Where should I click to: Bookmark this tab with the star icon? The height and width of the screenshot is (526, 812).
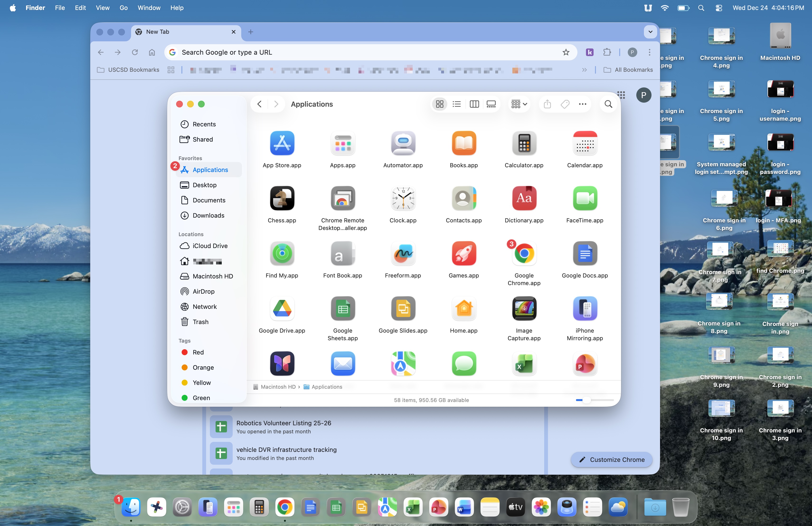[x=566, y=52]
